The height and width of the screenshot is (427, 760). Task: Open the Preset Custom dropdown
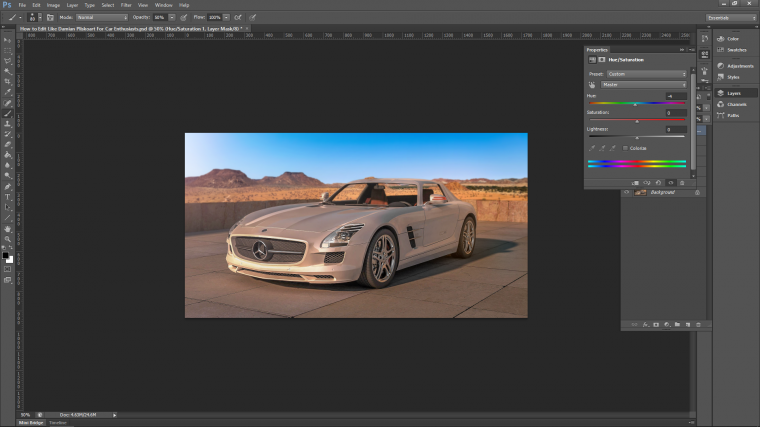[647, 74]
